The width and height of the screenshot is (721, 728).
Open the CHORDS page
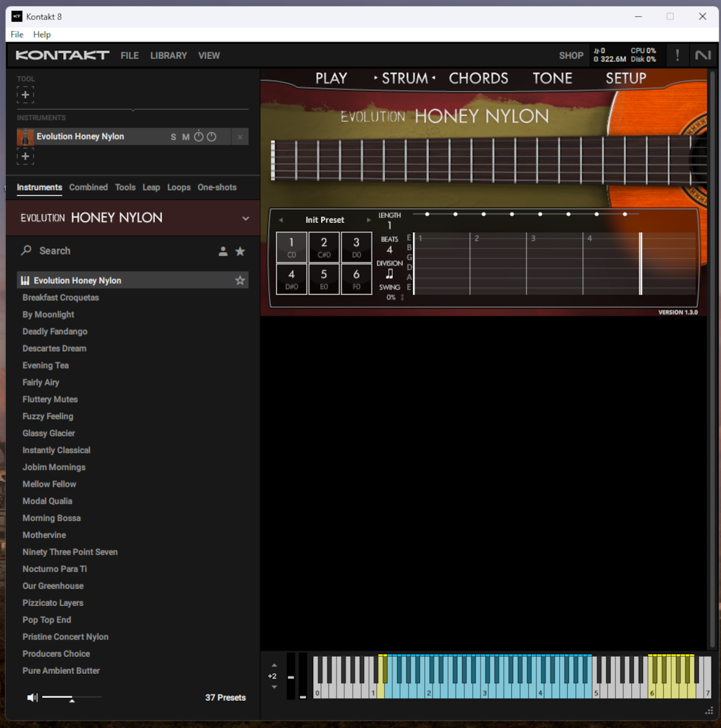478,79
